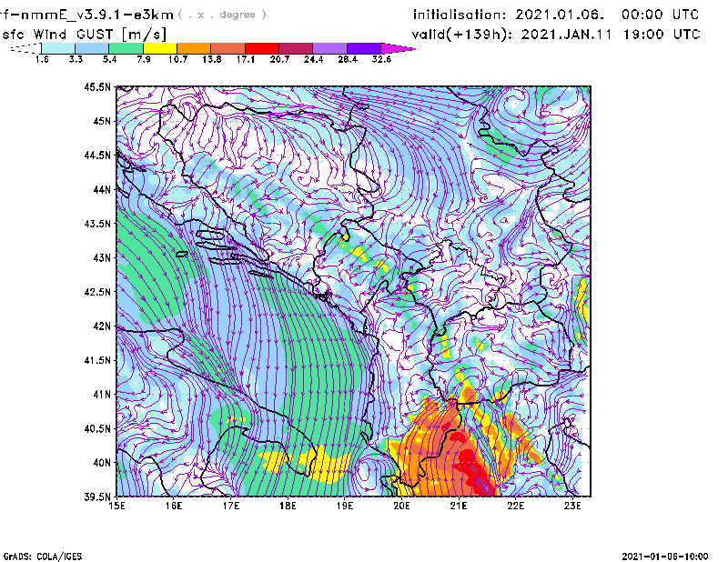Pick the orange 10.7–13.8 legend swatch

[x=194, y=48]
